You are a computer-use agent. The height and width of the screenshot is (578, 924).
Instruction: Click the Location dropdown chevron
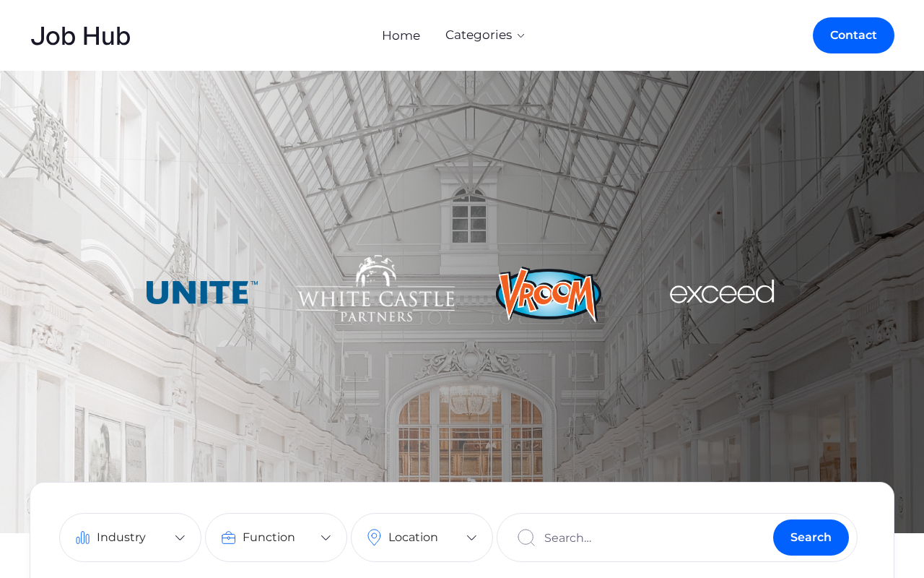tap(472, 538)
